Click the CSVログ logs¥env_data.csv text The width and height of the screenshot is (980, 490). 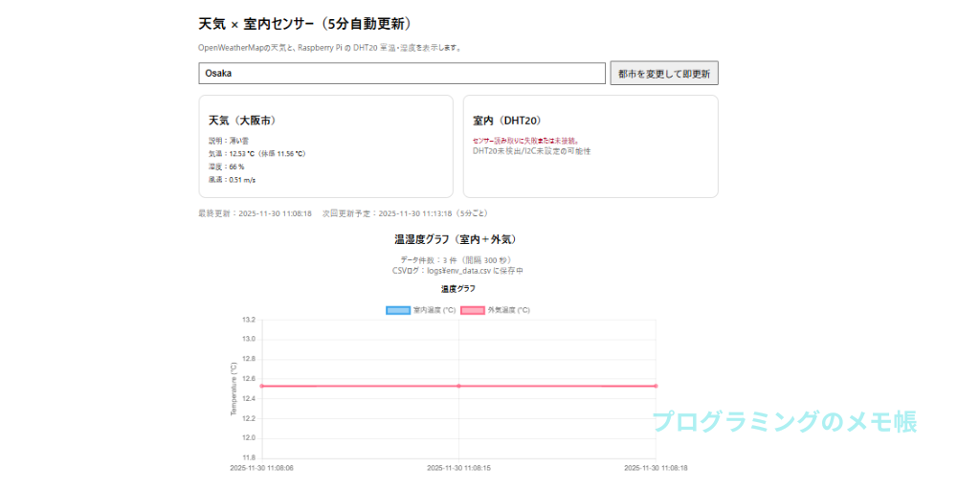pos(458,271)
